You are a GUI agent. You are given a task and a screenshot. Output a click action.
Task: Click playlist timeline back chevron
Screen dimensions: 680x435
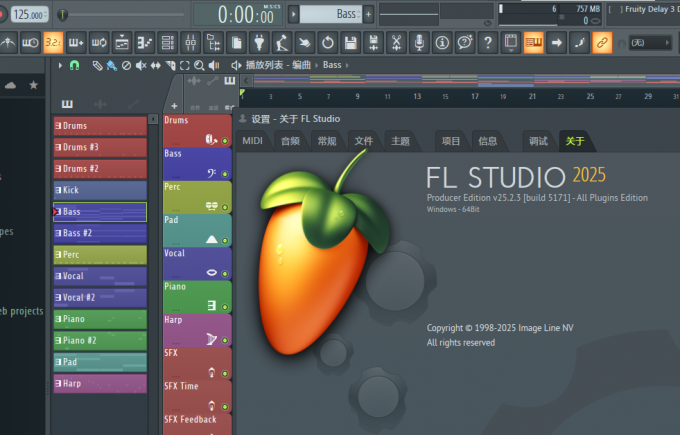point(246,80)
